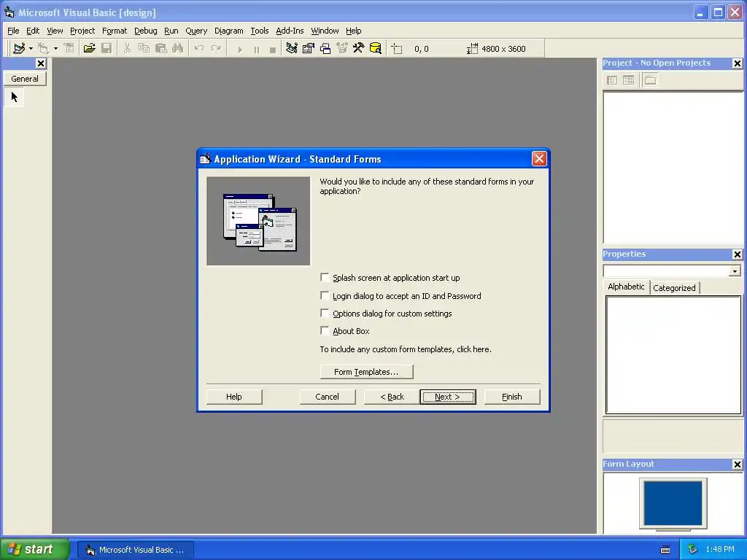Viewport: 747px width, 560px height.
Task: Click the Add Form toolbar icon
Action: coord(43,49)
